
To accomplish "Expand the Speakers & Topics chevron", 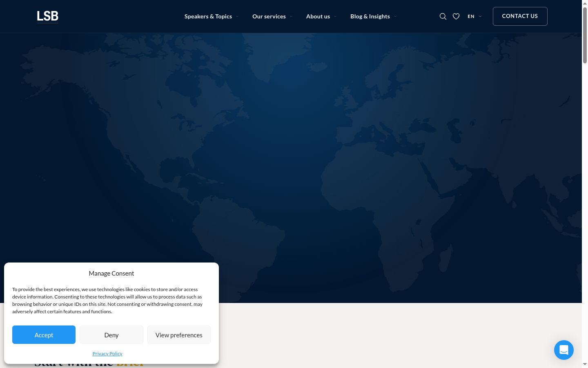I will 237,16.
